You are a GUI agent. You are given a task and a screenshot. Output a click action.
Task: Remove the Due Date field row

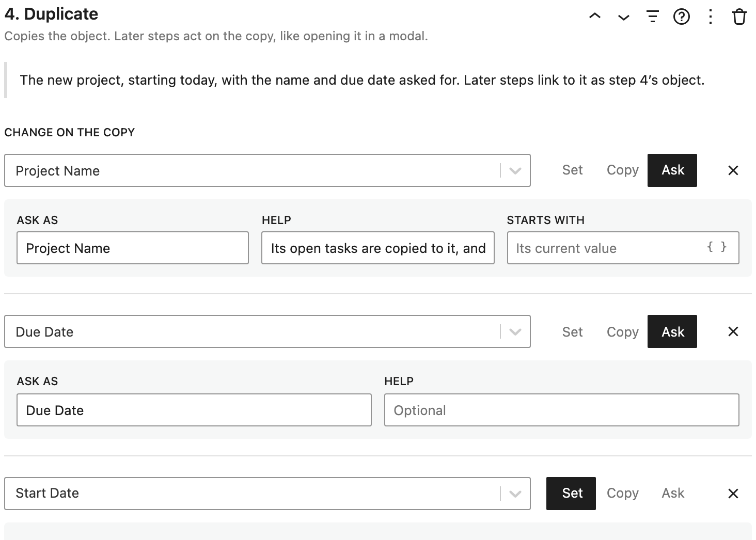click(733, 331)
